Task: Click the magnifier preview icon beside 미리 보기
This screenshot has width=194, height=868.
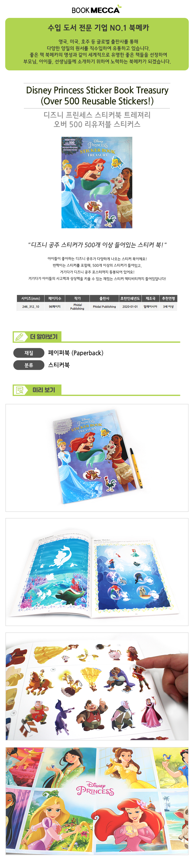Action: (20, 390)
